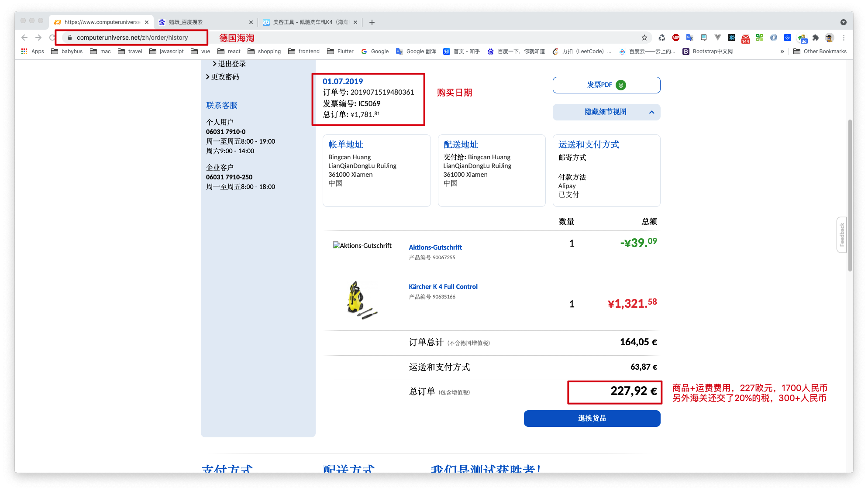Click the Vue devtools extension icon
Image resolution: width=868 pixels, height=491 pixels.
coord(717,38)
